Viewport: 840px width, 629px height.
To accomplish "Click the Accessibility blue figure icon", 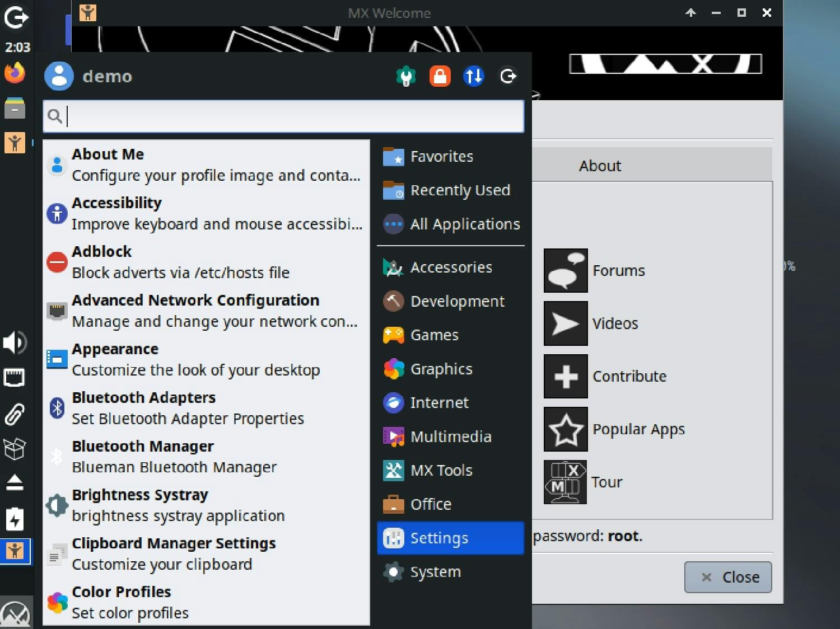I will [57, 213].
